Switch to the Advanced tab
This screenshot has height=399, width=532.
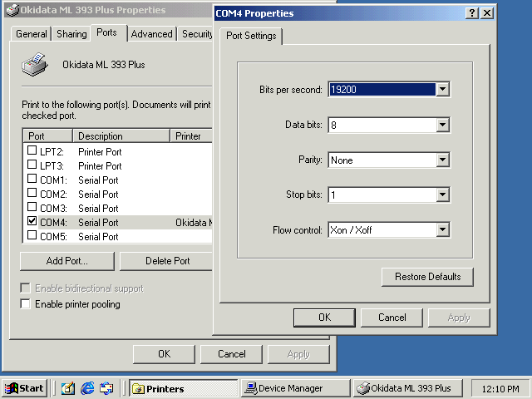152,34
